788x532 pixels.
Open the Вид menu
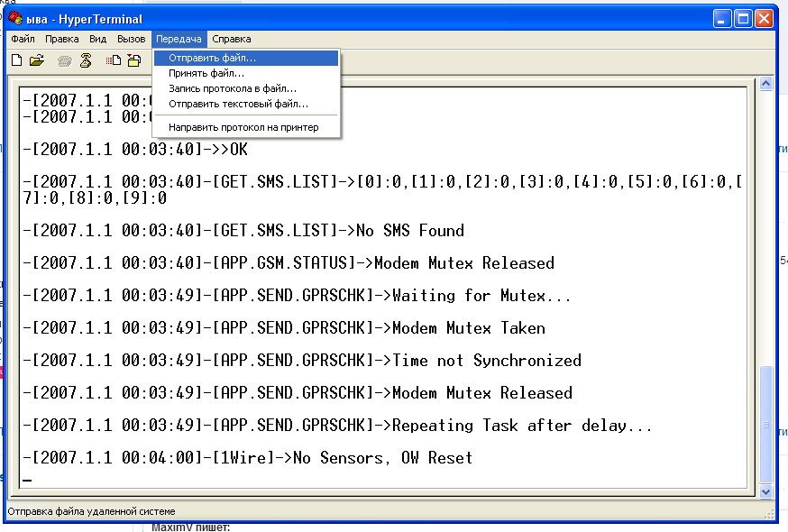click(x=97, y=39)
